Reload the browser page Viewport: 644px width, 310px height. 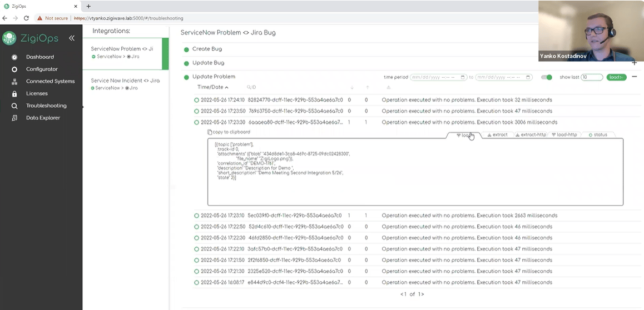pyautogui.click(x=26, y=18)
